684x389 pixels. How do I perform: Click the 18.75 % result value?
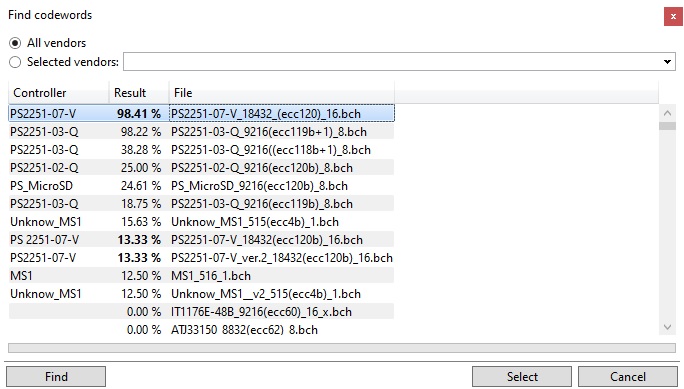pos(141,204)
